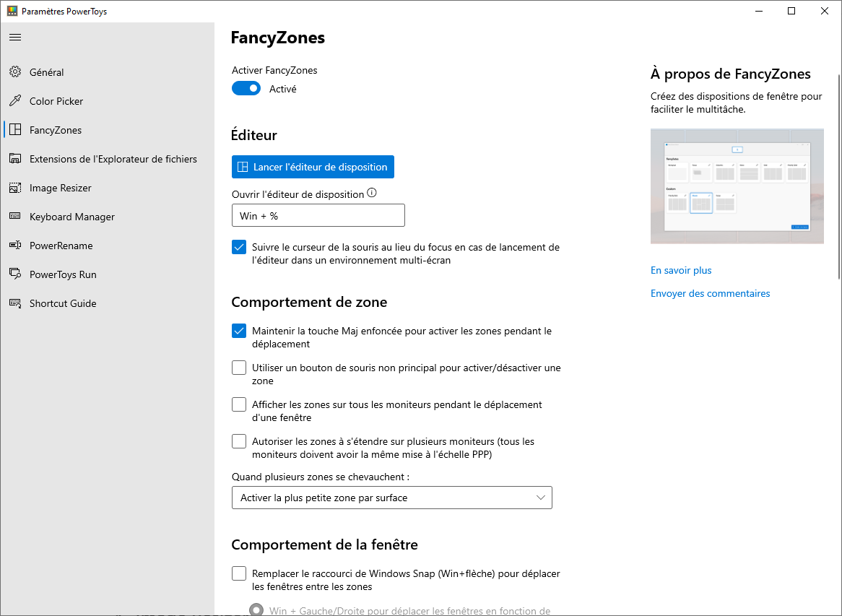Click the Quand plusieurs zones se chevauchent label
Image resolution: width=842 pixels, height=616 pixels.
pos(321,477)
